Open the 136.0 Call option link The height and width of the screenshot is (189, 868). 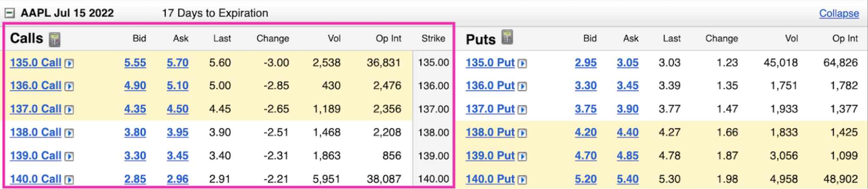[36, 86]
